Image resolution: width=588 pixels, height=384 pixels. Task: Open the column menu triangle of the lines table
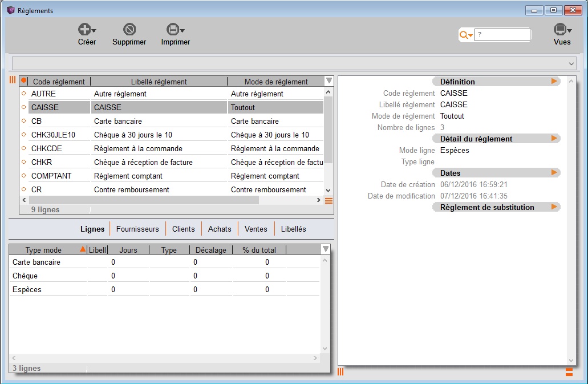[x=326, y=249]
